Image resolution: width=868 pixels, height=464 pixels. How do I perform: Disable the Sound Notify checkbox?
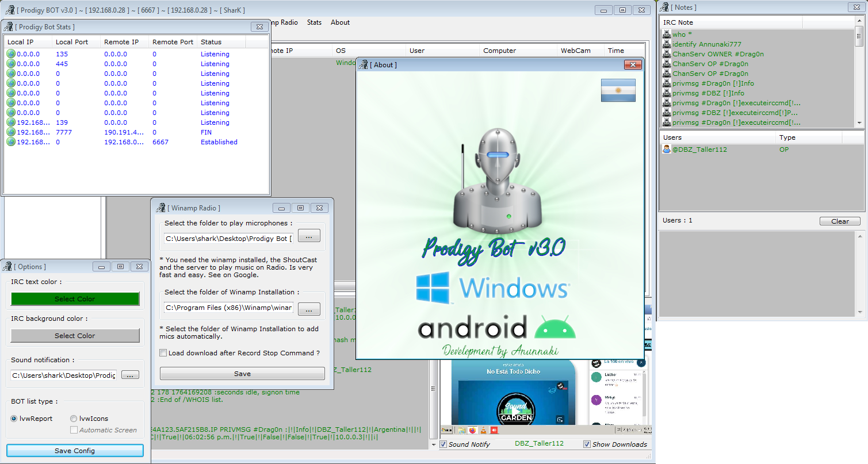443,444
